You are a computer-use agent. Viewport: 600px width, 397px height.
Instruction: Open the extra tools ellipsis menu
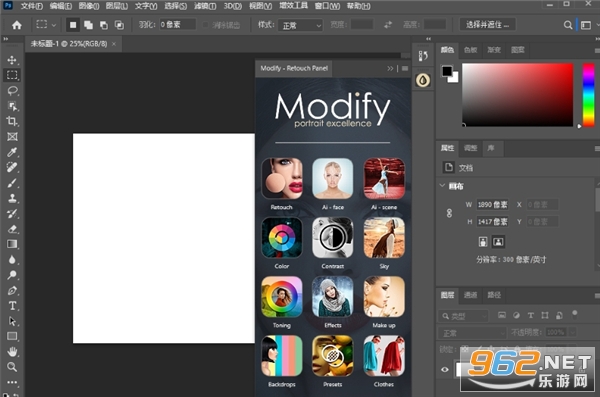coord(12,382)
